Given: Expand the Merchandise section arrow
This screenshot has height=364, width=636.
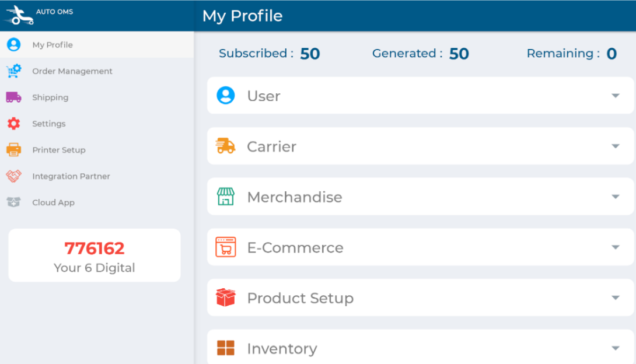Looking at the screenshot, I should pyautogui.click(x=615, y=197).
